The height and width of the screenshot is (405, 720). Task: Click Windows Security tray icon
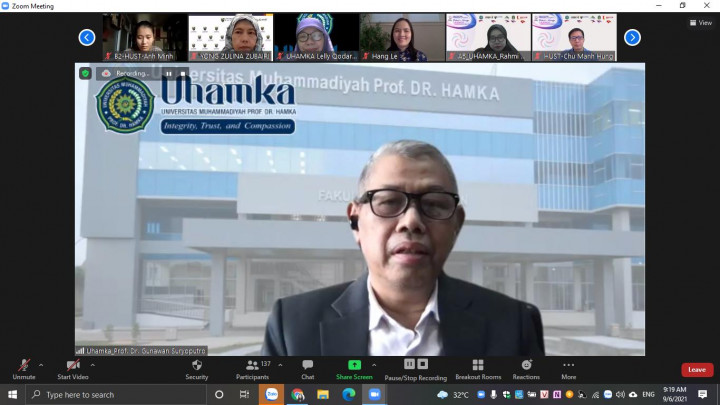[x=506, y=394]
